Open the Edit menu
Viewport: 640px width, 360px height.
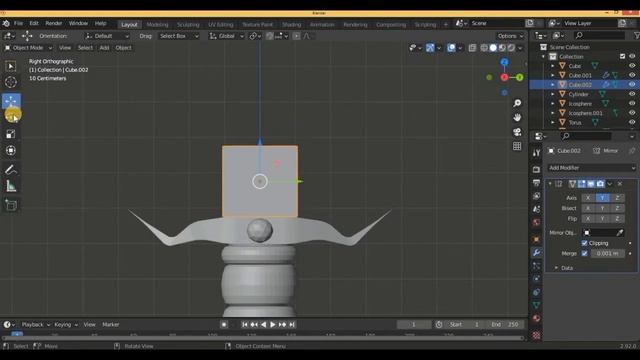click(34, 23)
